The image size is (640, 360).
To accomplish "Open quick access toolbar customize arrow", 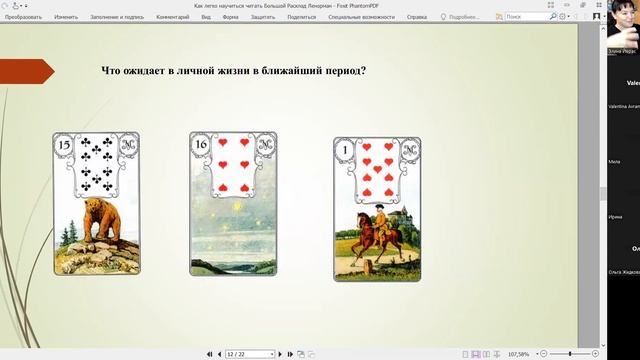I will (x=26, y=6).
